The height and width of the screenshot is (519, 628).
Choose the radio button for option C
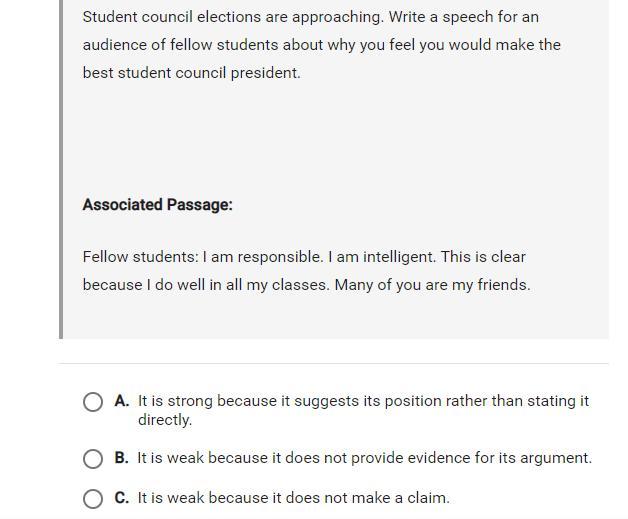[x=93, y=498]
